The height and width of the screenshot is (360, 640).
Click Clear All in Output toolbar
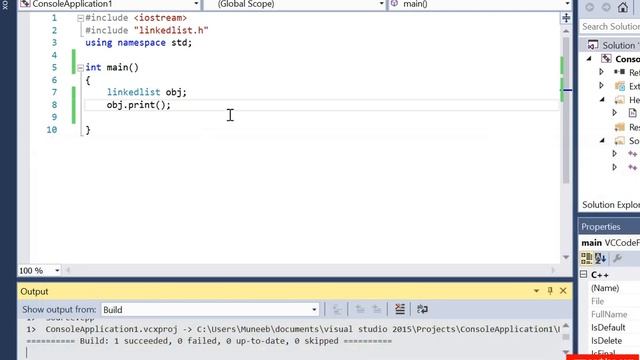[400, 309]
